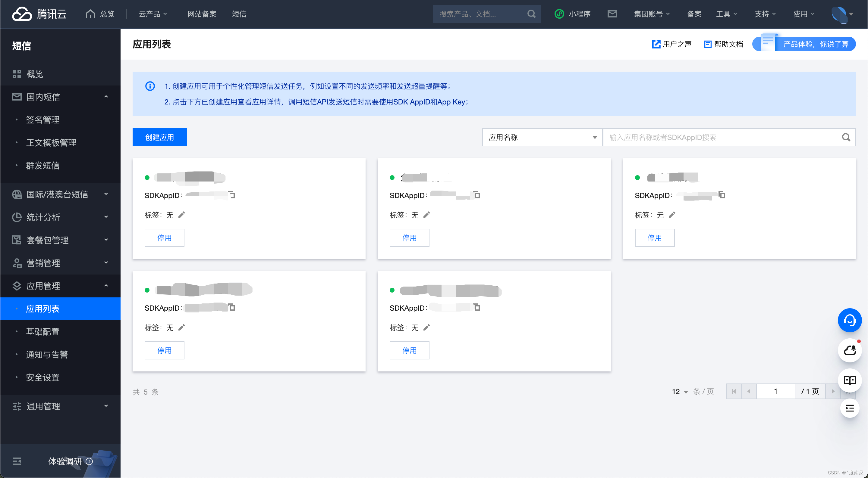Edit tag pencil icon on second app card
This screenshot has height=478, width=868.
click(426, 215)
